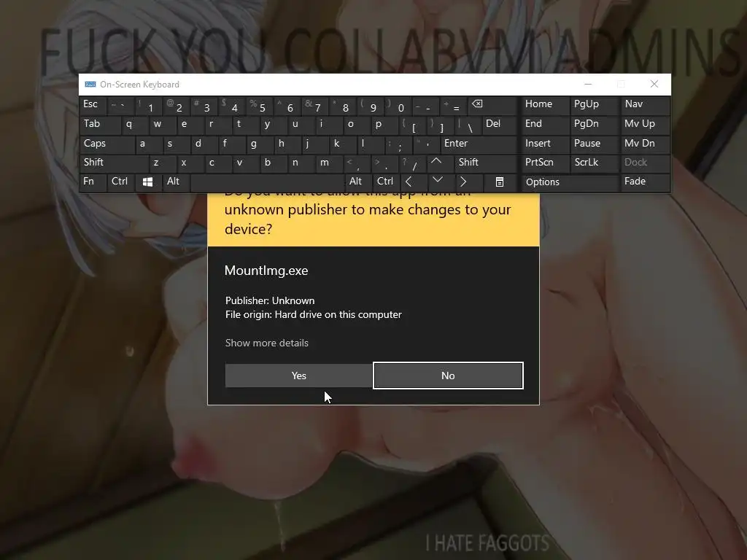Click the semicolon key
Screen dimensions: 747x560
coord(398,144)
